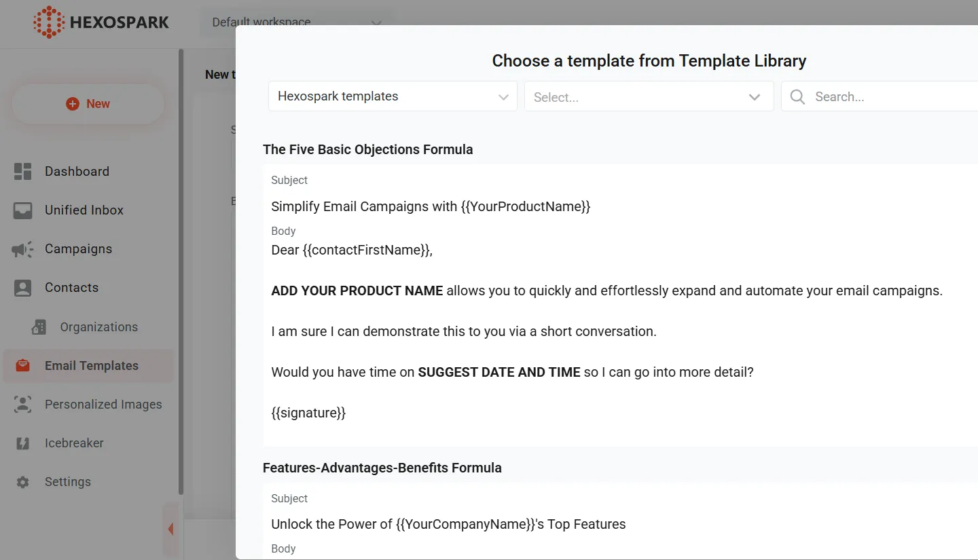Click the search magnifier icon
The width and height of the screenshot is (978, 560).
point(798,97)
